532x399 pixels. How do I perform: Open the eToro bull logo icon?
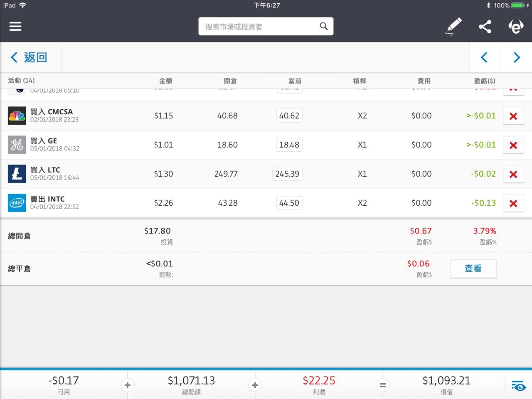tap(516, 27)
